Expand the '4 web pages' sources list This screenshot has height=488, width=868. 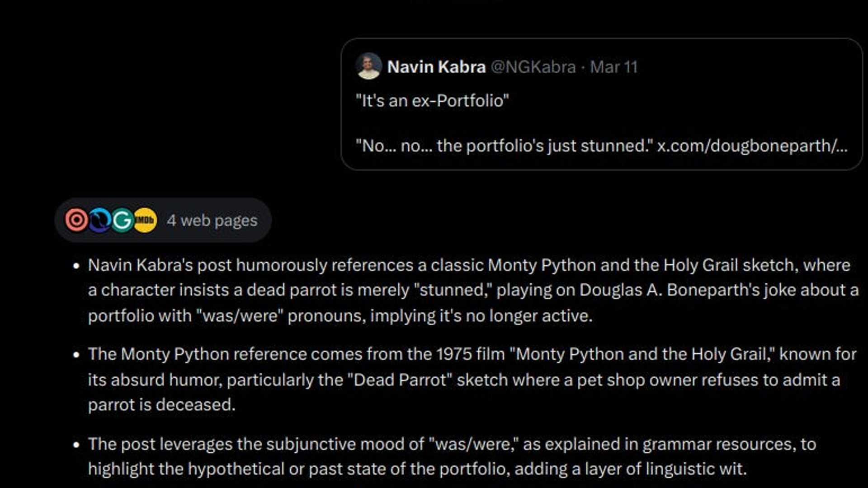(x=212, y=221)
